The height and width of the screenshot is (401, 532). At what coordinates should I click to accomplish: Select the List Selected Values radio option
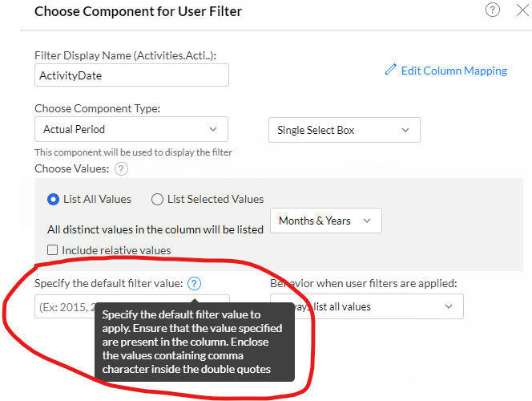coord(157,200)
